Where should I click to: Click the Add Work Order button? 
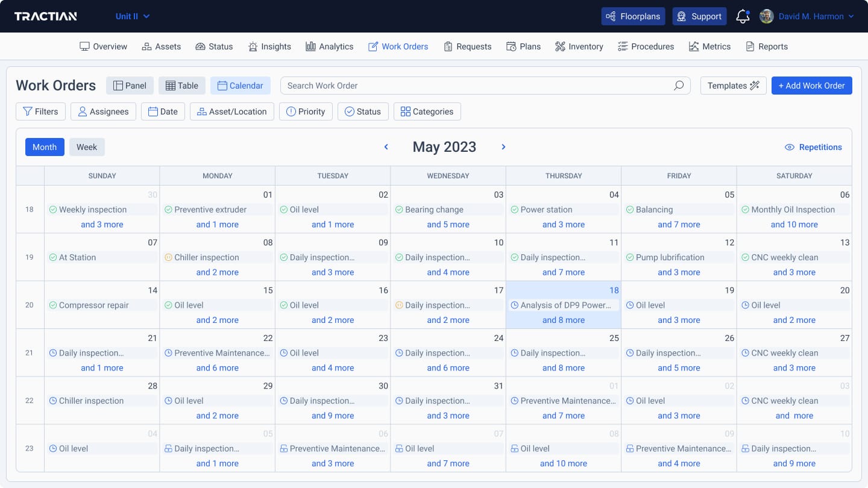(x=811, y=85)
